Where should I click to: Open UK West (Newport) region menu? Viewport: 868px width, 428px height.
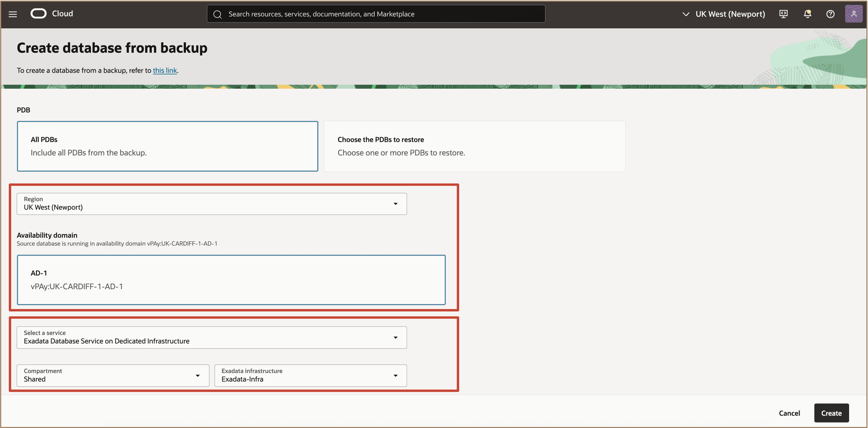coord(730,14)
